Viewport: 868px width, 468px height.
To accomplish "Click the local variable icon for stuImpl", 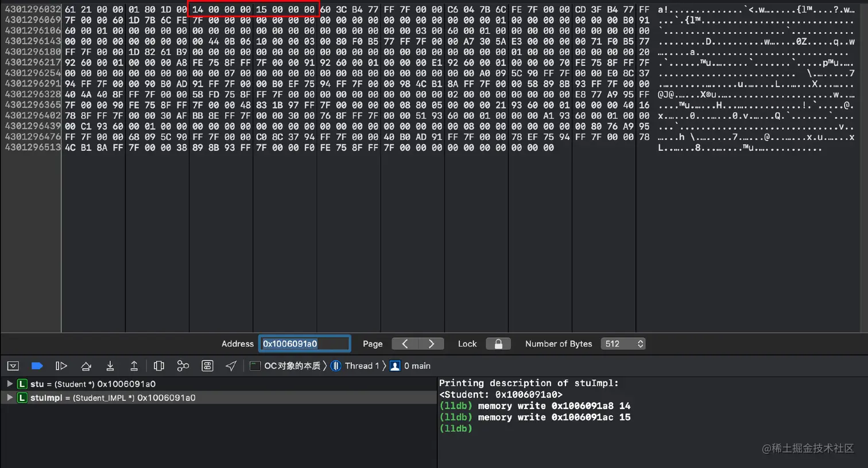I will pos(22,397).
